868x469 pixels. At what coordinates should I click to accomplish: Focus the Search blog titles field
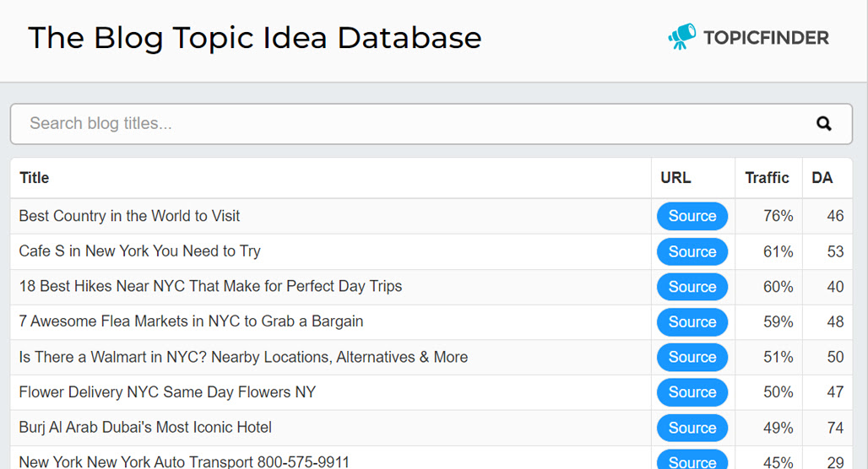point(431,124)
